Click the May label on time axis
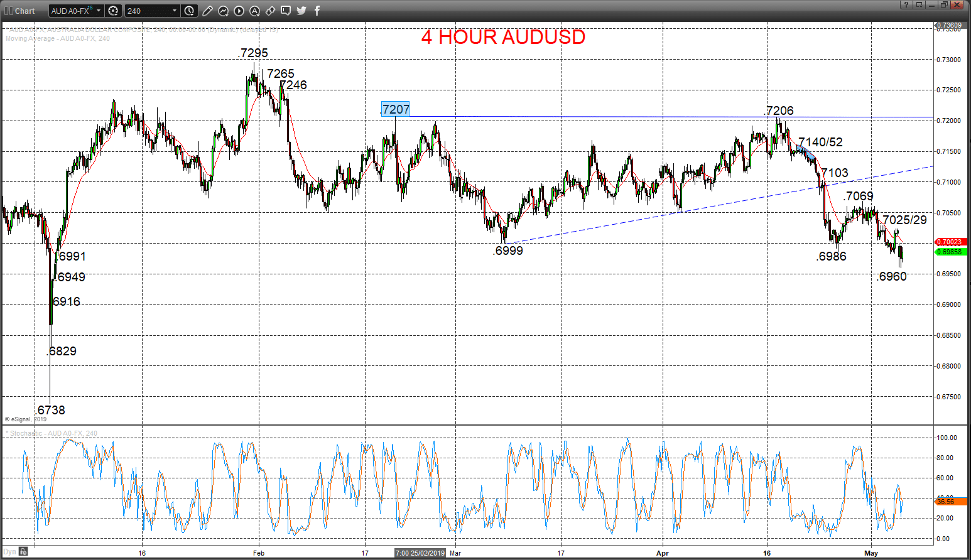The width and height of the screenshot is (971, 560). pos(871,553)
